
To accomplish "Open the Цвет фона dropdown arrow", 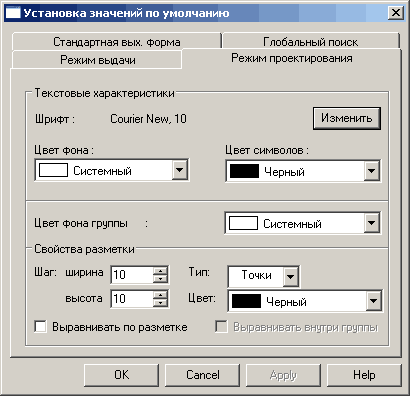I will pos(180,170).
